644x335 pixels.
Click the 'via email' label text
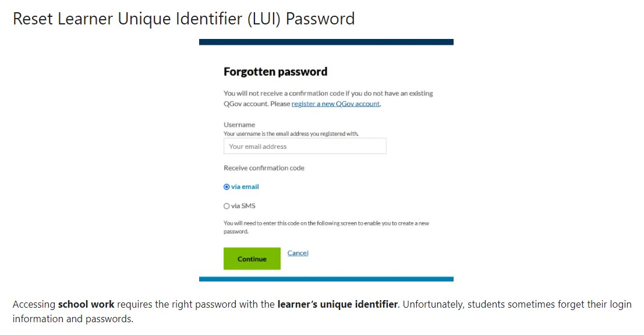tap(244, 186)
